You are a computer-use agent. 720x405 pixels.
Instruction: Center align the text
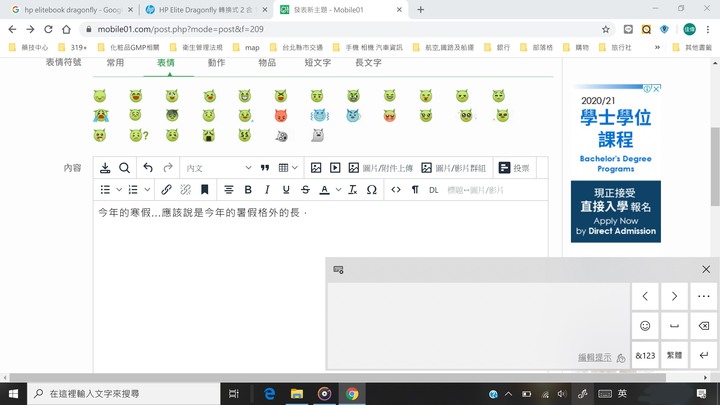pos(229,190)
